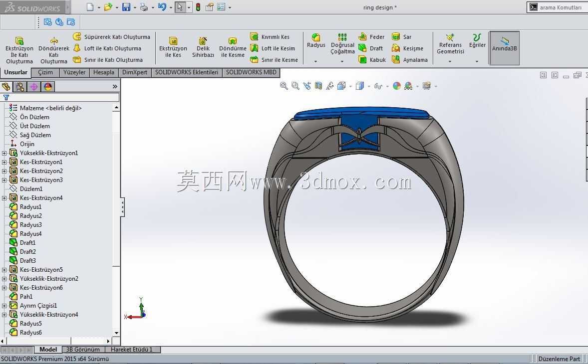The width and height of the screenshot is (588, 364).
Task: Expand Kes-Ekstrüzyon1 feature node
Action: (x=4, y=162)
